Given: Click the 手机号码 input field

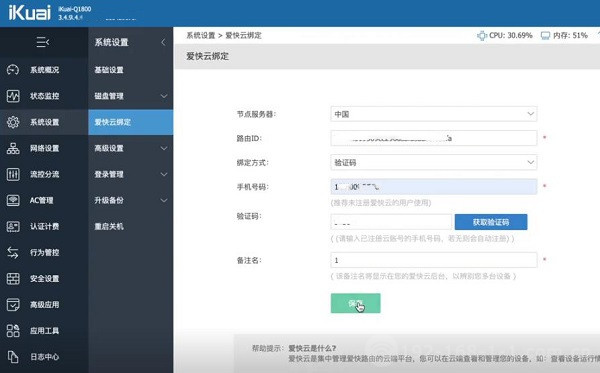Looking at the screenshot, I should 434,187.
